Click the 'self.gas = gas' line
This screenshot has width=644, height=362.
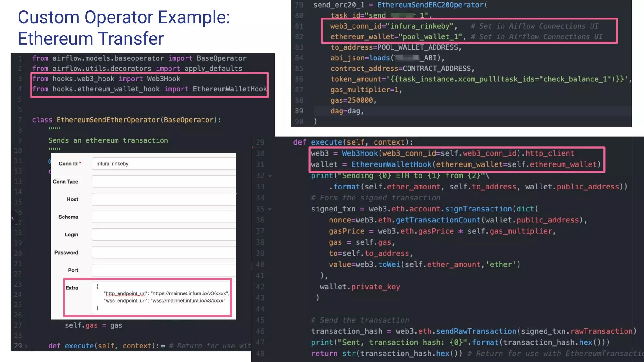click(x=94, y=326)
